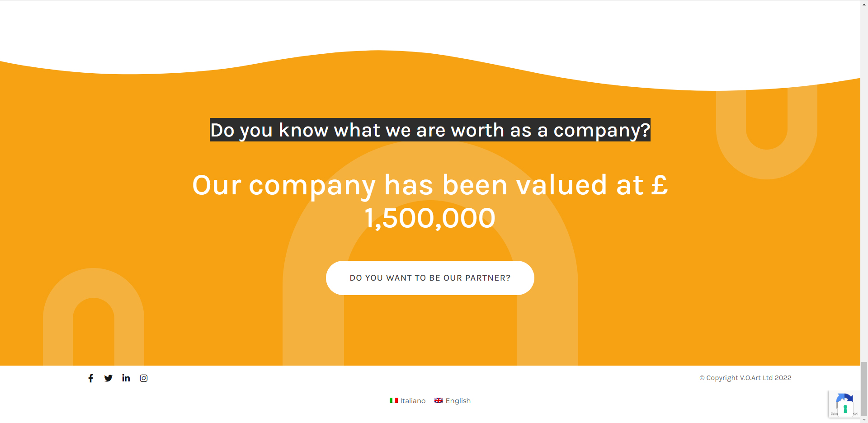Click the Copyright V.O.Art Ltd 2022 text

(x=745, y=378)
